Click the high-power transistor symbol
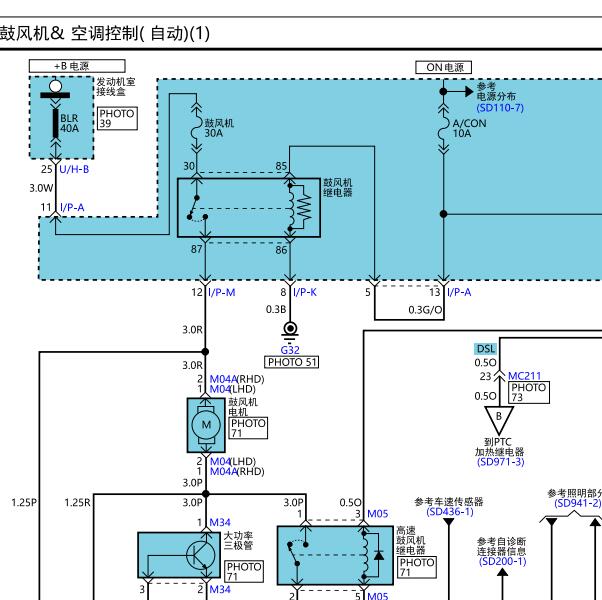 (200, 555)
